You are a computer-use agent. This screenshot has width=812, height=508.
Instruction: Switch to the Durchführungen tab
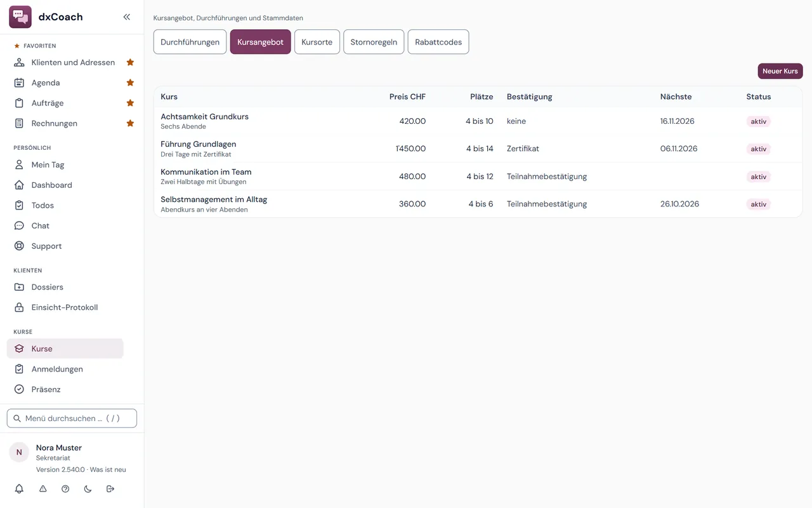tap(190, 42)
